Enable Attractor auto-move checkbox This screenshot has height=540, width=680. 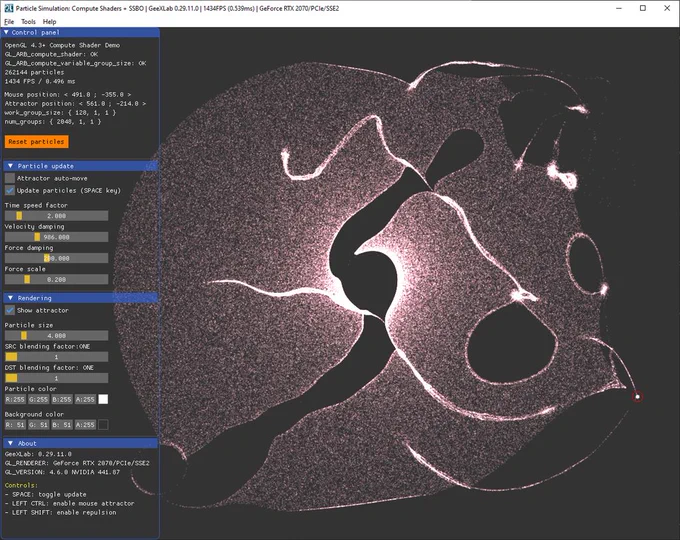(10, 178)
